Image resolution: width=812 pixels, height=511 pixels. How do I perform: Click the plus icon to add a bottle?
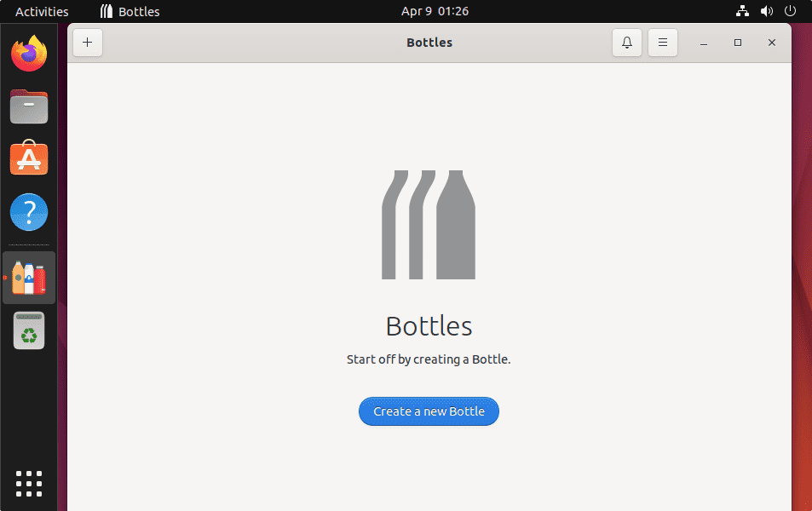[87, 42]
